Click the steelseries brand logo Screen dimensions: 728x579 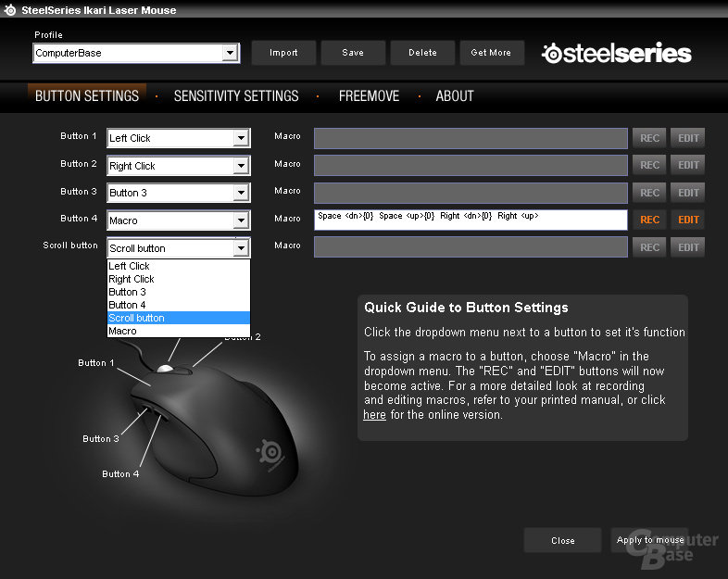[617, 54]
